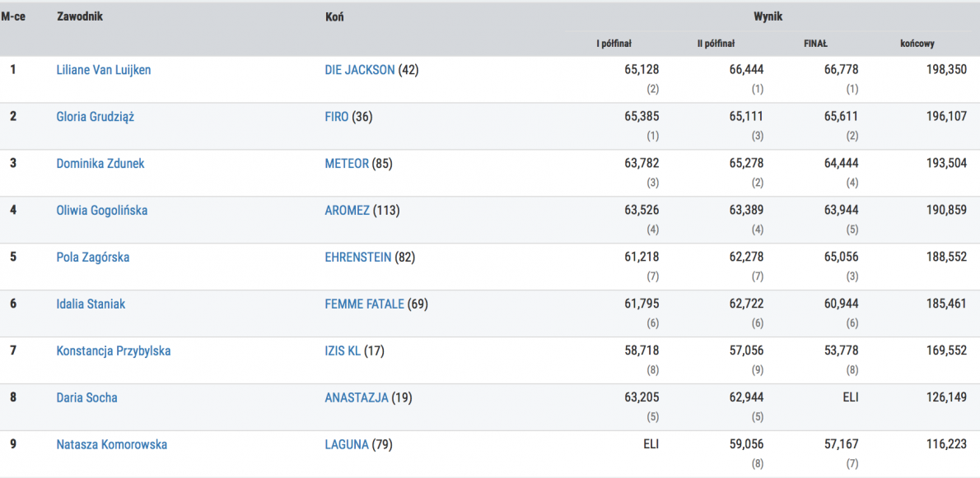Click the końcowy result column header
980x478 pixels.
click(x=917, y=44)
